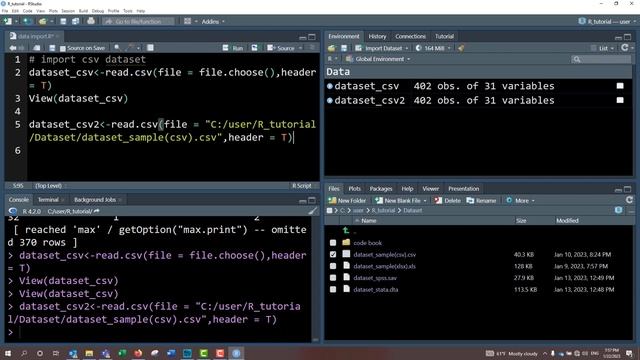Click the editor Save icon
Screen dimensions: 640x360
pos(52,48)
